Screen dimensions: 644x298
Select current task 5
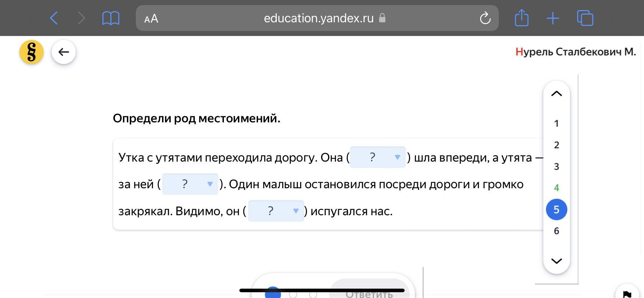(x=556, y=209)
